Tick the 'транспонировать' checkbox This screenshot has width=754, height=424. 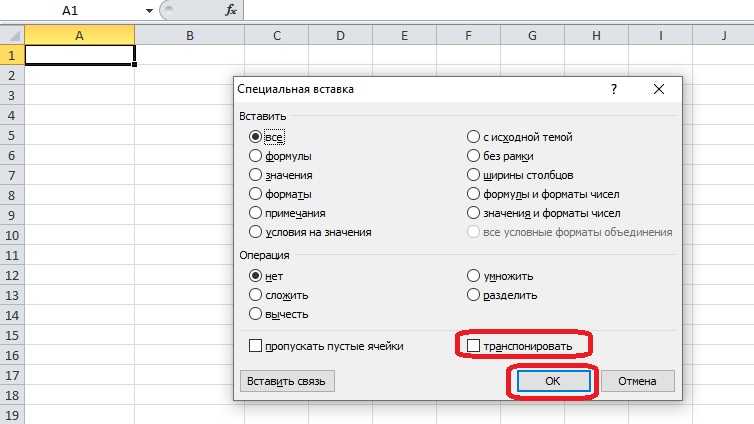coord(474,346)
